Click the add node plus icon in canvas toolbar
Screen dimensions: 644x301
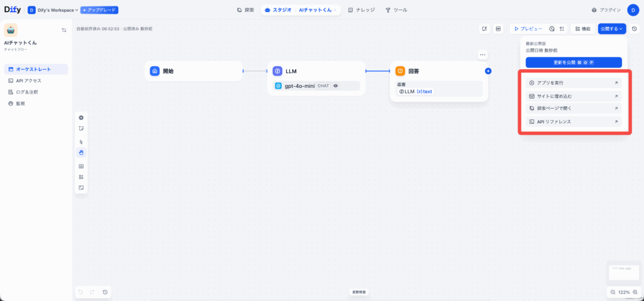click(x=80, y=118)
